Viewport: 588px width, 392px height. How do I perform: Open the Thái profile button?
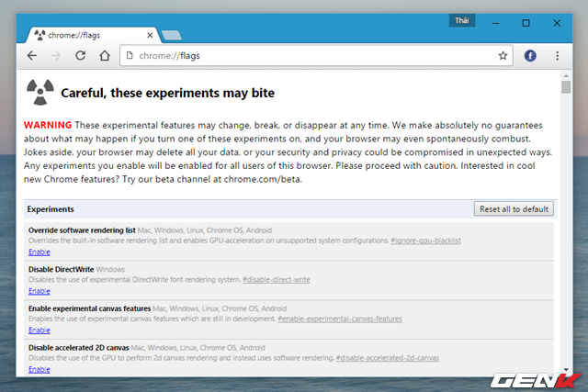point(463,20)
